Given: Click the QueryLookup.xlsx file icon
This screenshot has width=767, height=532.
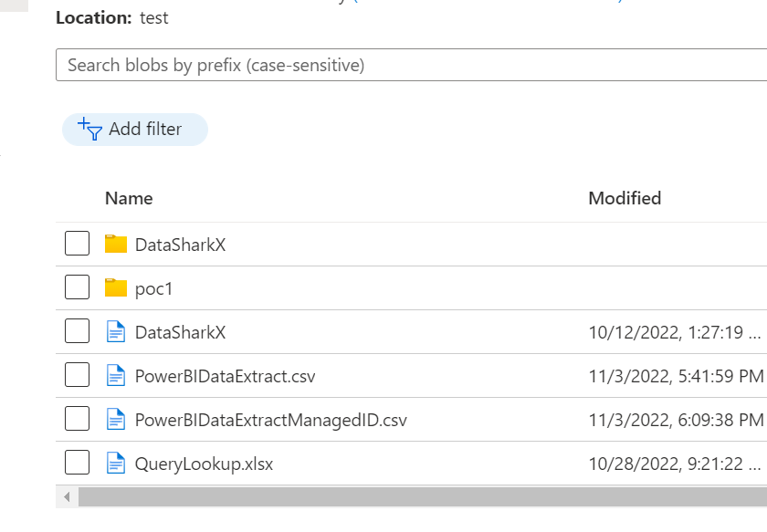Looking at the screenshot, I should 116,463.
